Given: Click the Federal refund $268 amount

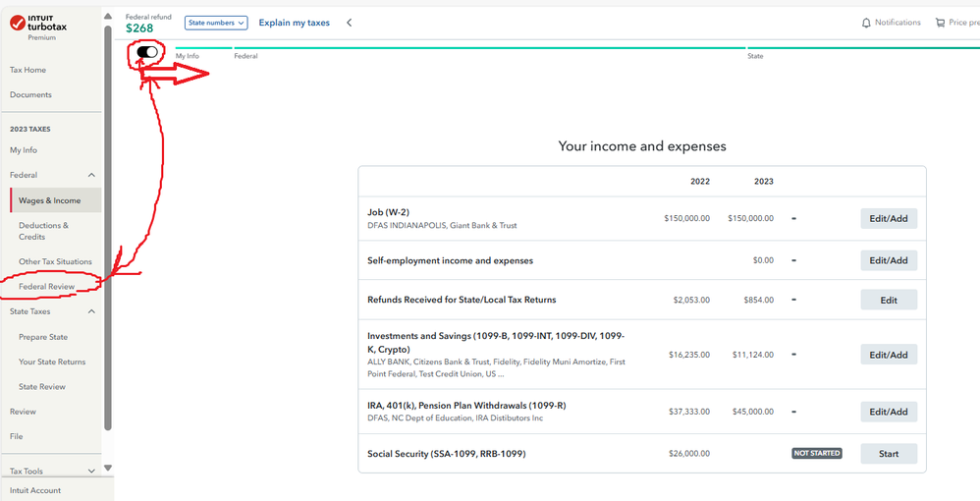Looking at the screenshot, I should 139,28.
